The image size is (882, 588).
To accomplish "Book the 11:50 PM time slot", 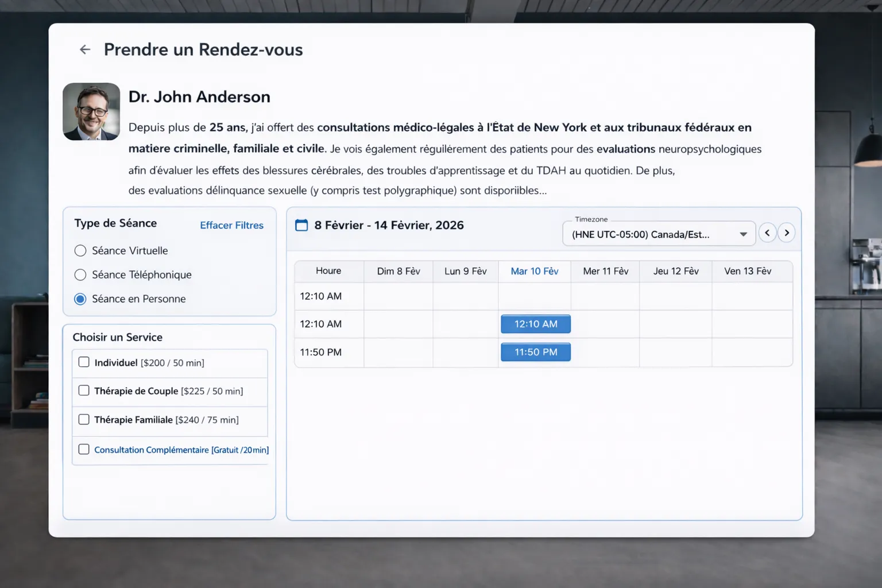I will [x=536, y=352].
